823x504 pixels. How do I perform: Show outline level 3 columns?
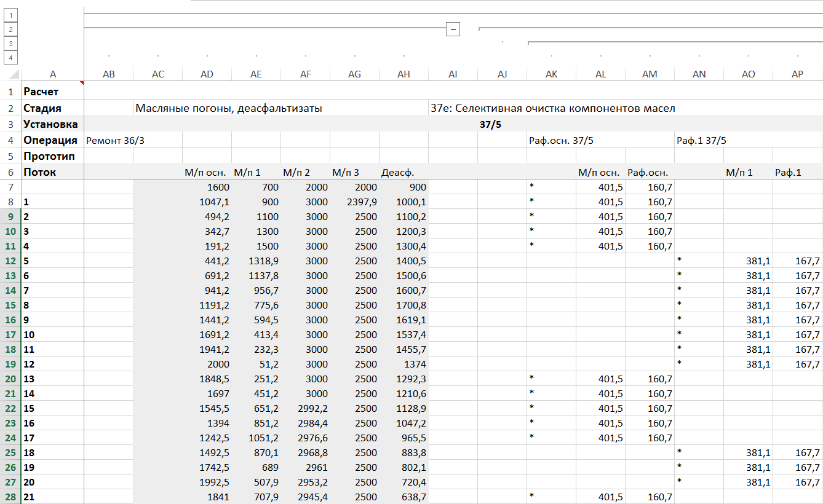(x=11, y=43)
